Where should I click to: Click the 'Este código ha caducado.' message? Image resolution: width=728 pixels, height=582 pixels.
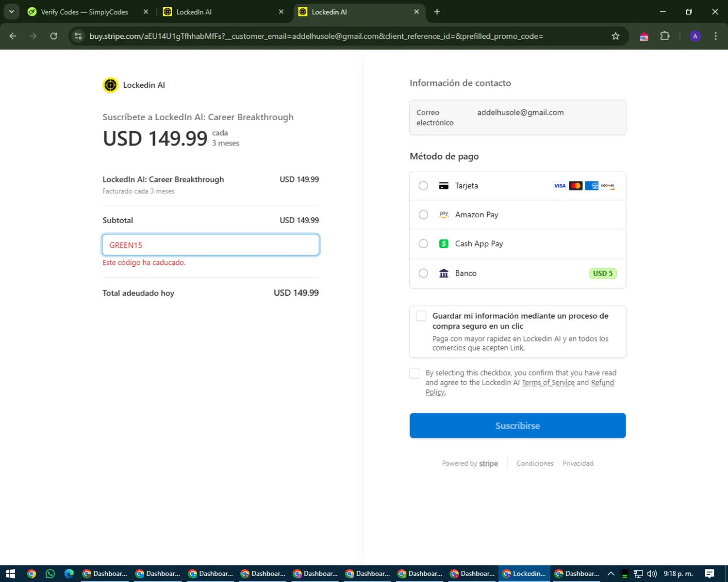tap(144, 262)
